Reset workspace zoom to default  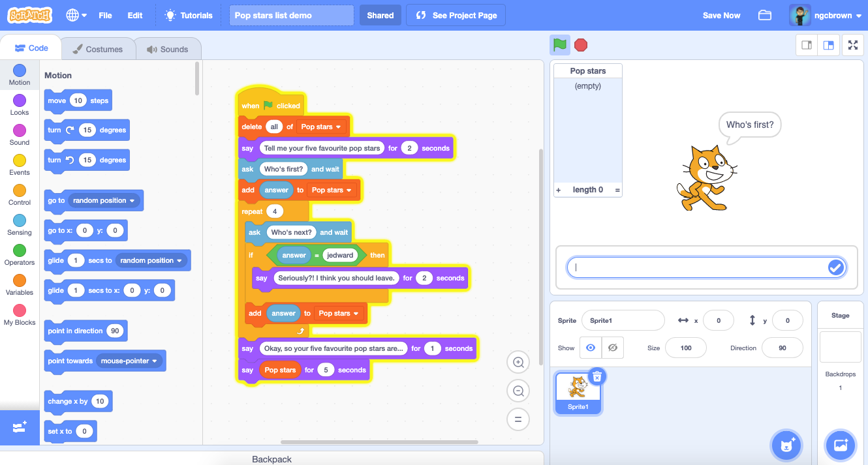click(x=519, y=419)
